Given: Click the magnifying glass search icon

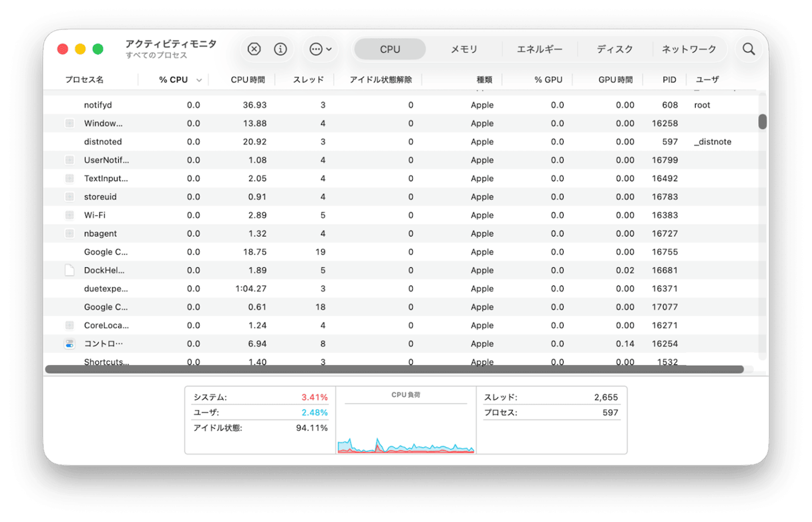Looking at the screenshot, I should pos(749,49).
